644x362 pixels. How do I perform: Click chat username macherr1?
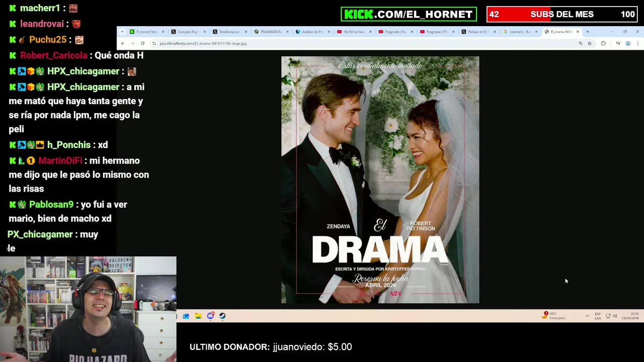pos(40,8)
